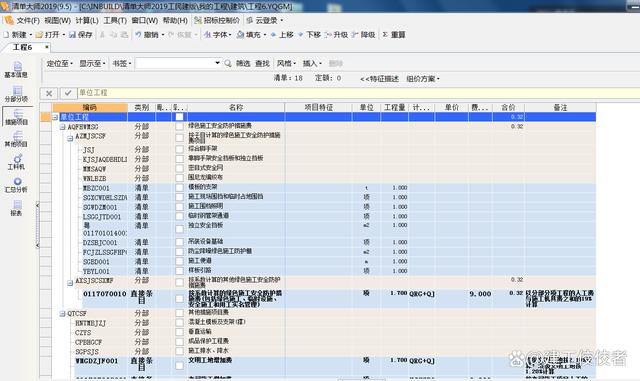Toggle checkbox in DZSBJC001 row
The width and height of the screenshot is (640, 381).
(179, 242)
